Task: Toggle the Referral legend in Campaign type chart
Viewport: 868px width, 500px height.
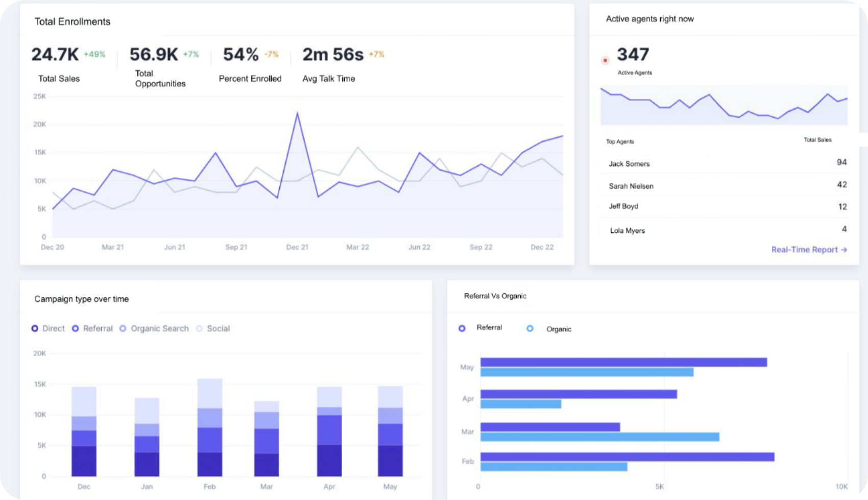Action: 75,328
